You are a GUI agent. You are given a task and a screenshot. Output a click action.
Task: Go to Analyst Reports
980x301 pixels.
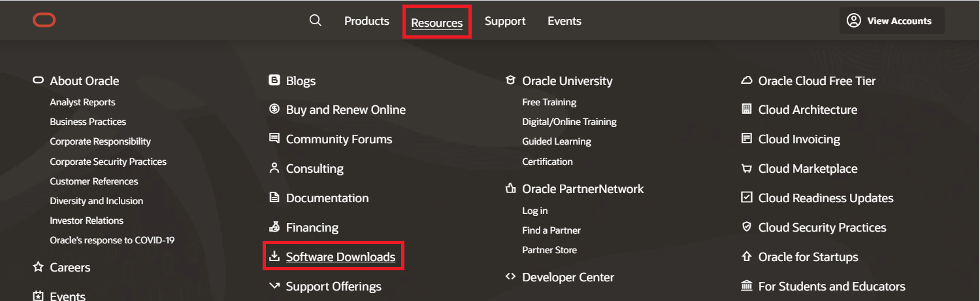pos(82,102)
